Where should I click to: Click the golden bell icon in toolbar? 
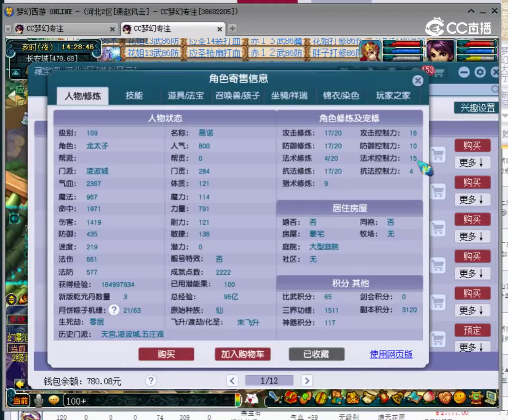click(x=399, y=397)
